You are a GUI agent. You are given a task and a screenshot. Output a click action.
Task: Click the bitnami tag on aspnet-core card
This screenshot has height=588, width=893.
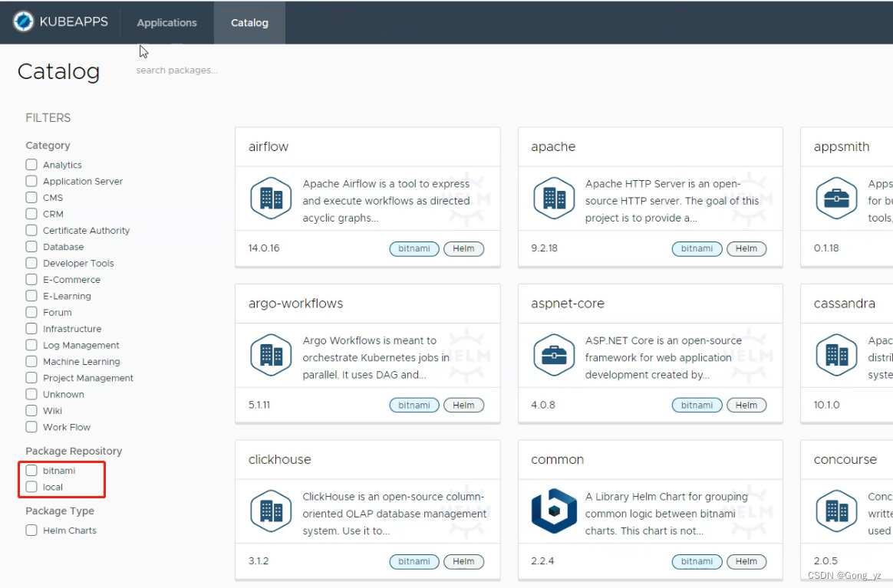point(697,406)
